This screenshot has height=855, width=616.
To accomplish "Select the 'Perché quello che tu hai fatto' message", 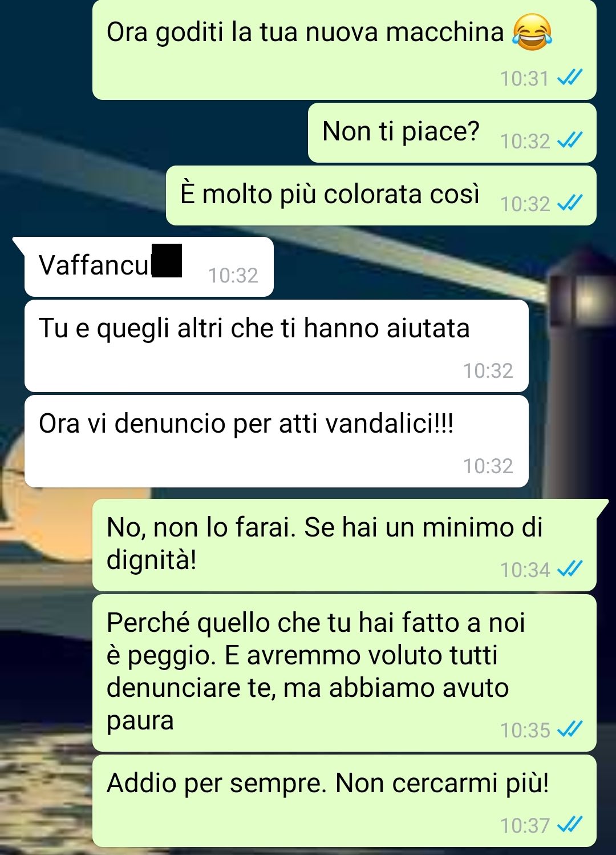I will point(345,673).
